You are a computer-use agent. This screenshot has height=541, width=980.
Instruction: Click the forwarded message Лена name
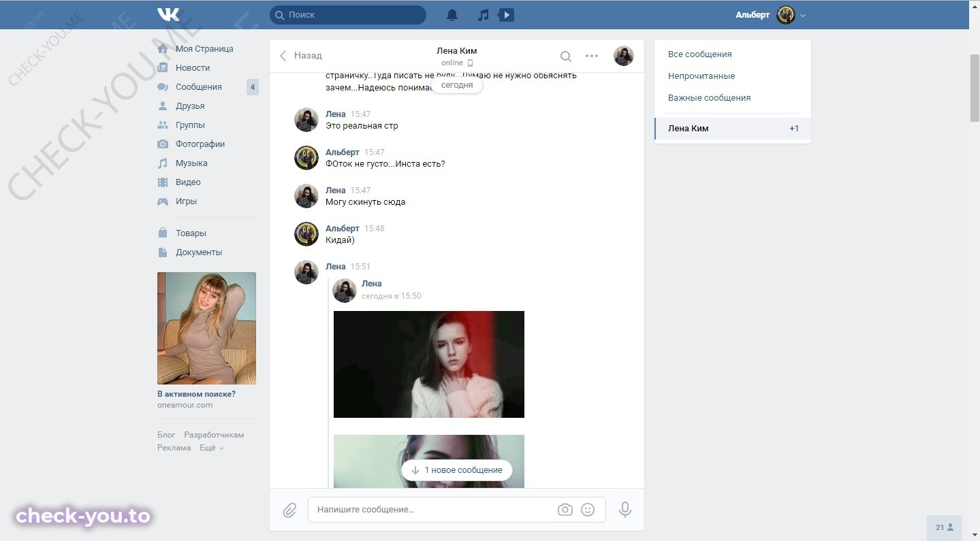372,284
